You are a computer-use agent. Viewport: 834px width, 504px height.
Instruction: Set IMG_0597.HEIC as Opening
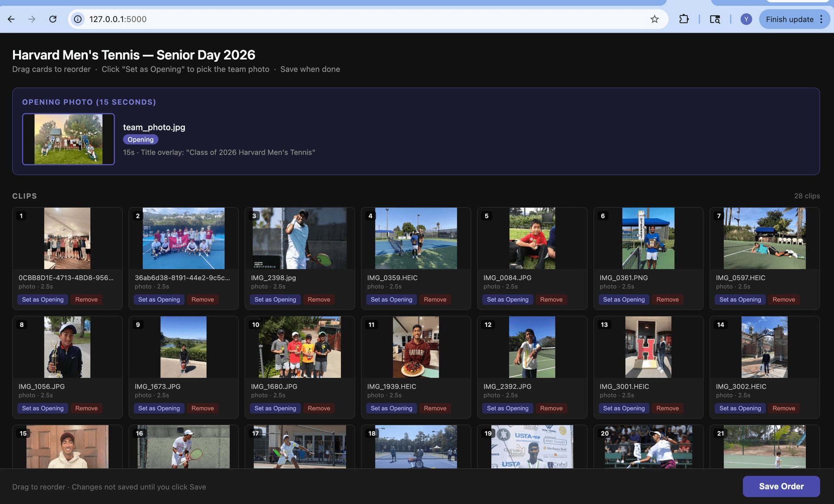coord(740,299)
